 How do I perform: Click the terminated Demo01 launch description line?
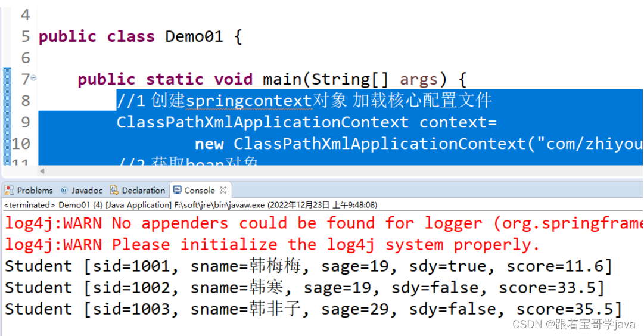tap(191, 204)
